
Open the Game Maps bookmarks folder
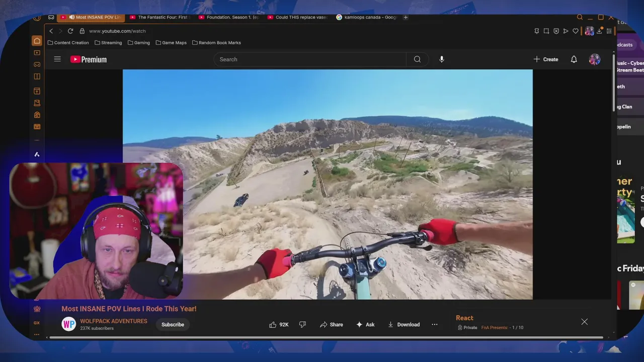pyautogui.click(x=171, y=43)
